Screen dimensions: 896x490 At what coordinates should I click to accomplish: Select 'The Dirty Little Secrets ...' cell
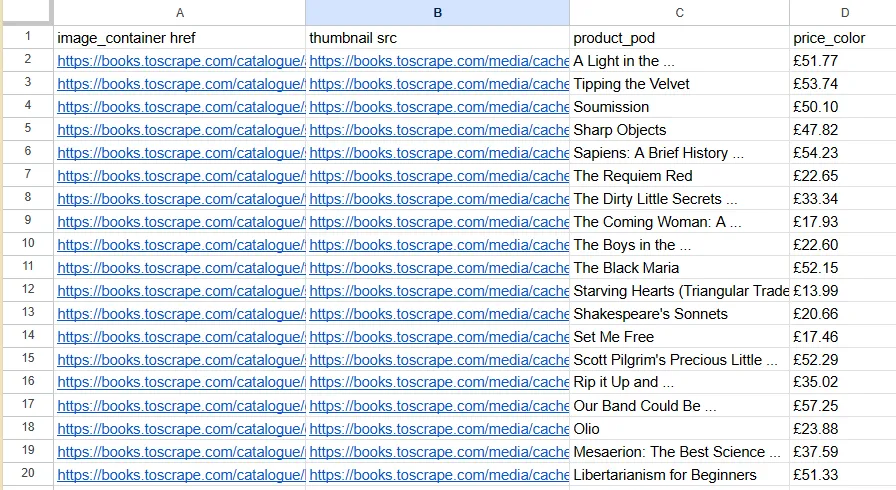point(679,198)
